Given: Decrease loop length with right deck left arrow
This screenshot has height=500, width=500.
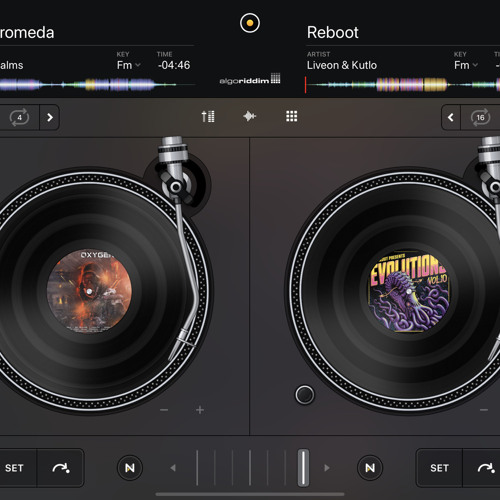Looking at the screenshot, I should tap(451, 117).
